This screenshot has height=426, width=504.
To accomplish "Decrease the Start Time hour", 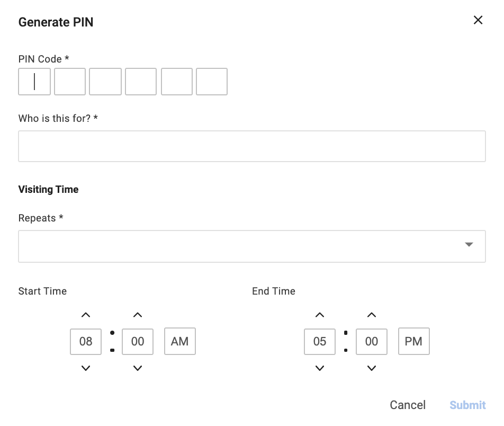I will [86, 368].
